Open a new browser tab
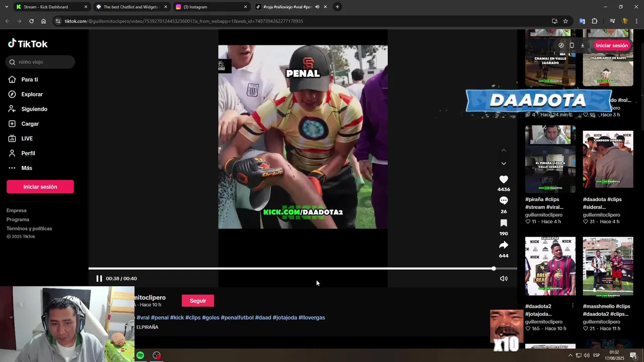 pyautogui.click(x=337, y=7)
